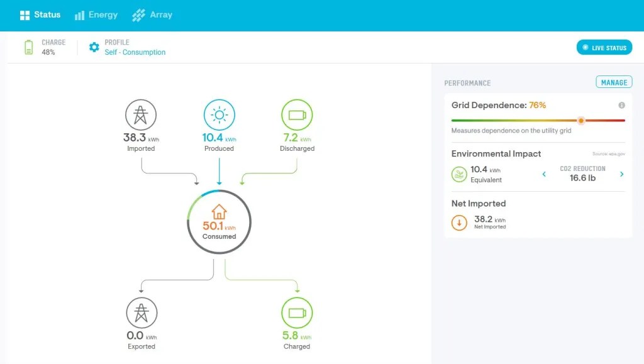The image size is (644, 364).
Task: Click the Array solar panel icon
Action: click(x=138, y=16)
